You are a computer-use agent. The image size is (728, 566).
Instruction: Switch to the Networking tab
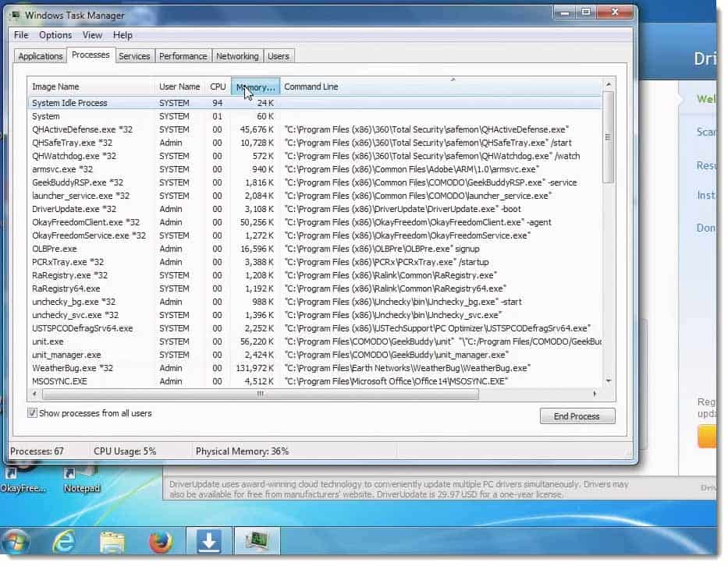point(237,56)
